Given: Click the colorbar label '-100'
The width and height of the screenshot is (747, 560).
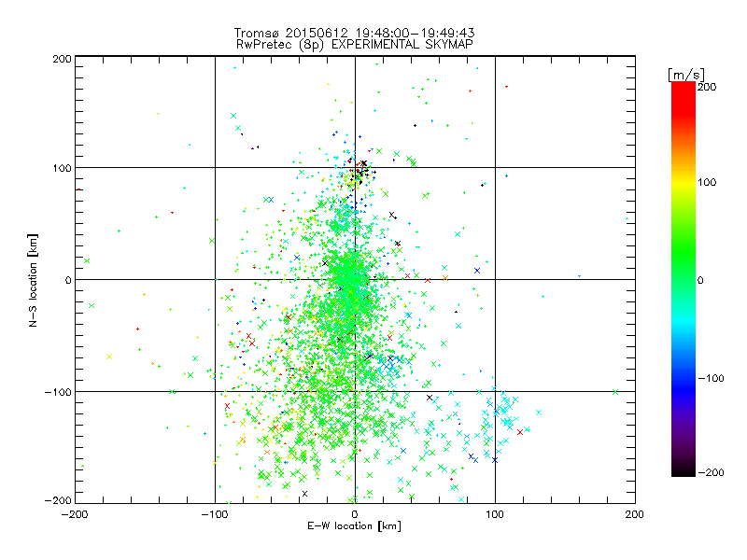Looking at the screenshot, I should [711, 378].
